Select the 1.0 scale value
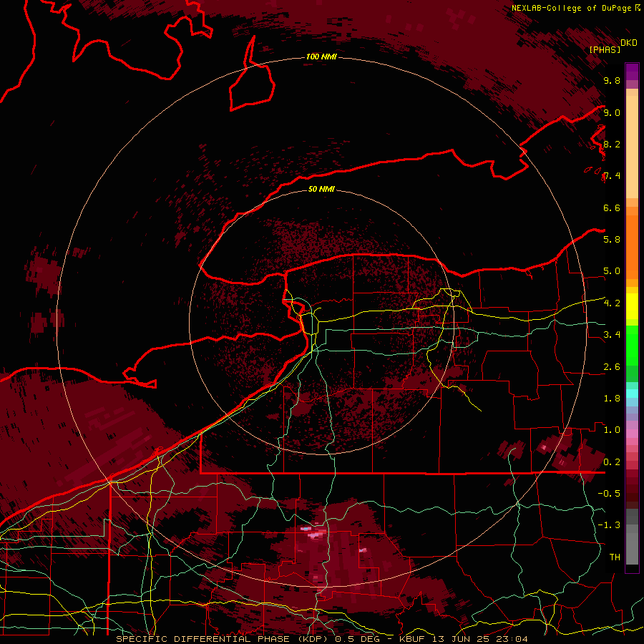 (612, 430)
